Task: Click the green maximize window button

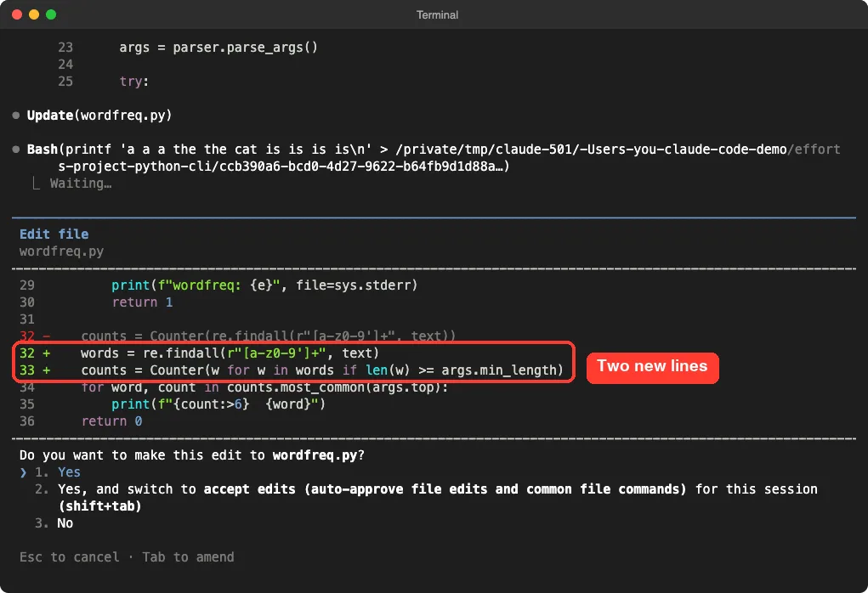Action: point(51,14)
